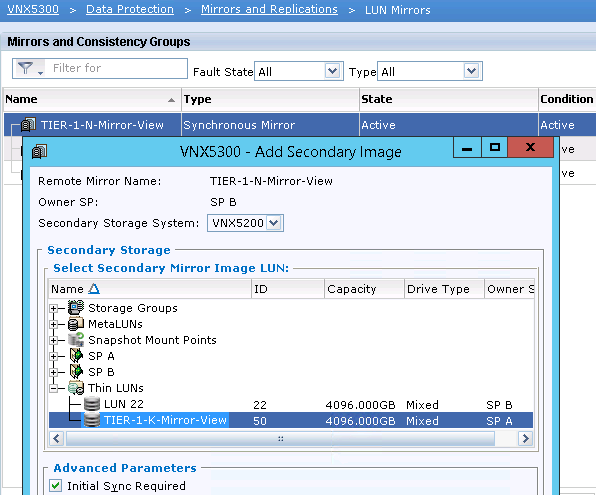This screenshot has width=596, height=495.
Task: Sort LUN list by Drive Type header
Action: [444, 289]
